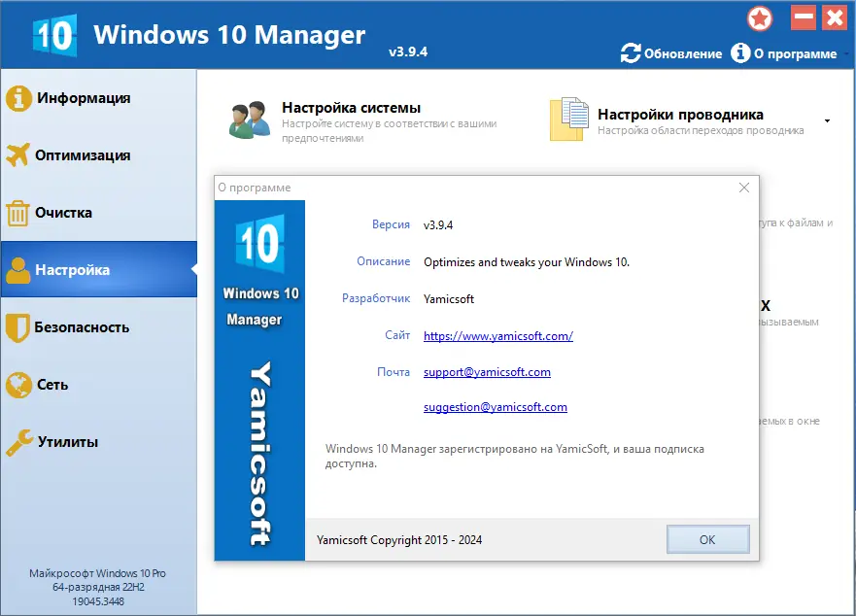
Task: Click the Explorer settings documents icon
Action: [x=568, y=120]
